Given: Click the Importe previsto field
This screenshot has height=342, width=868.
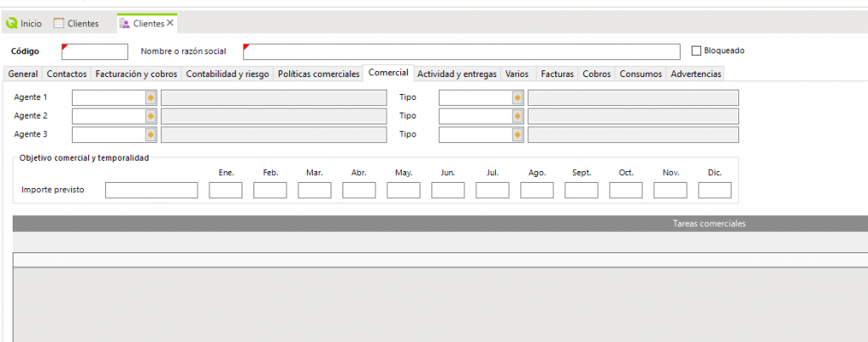Looking at the screenshot, I should [x=151, y=190].
